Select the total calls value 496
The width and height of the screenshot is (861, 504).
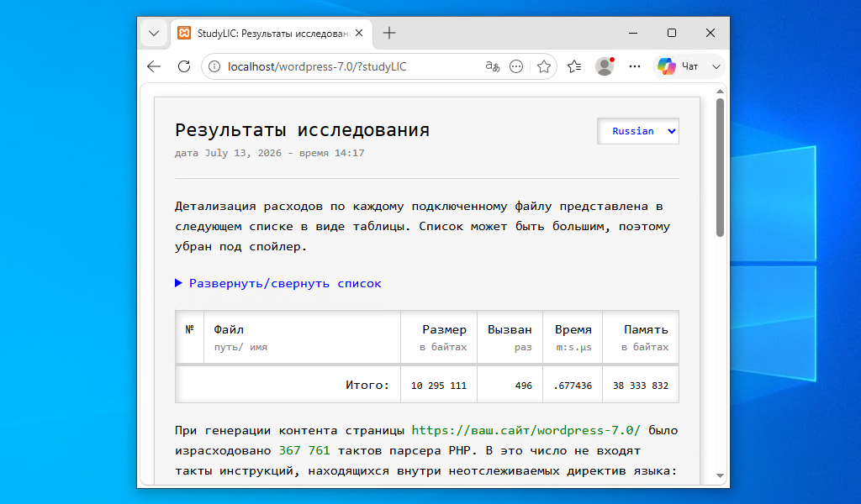(523, 386)
